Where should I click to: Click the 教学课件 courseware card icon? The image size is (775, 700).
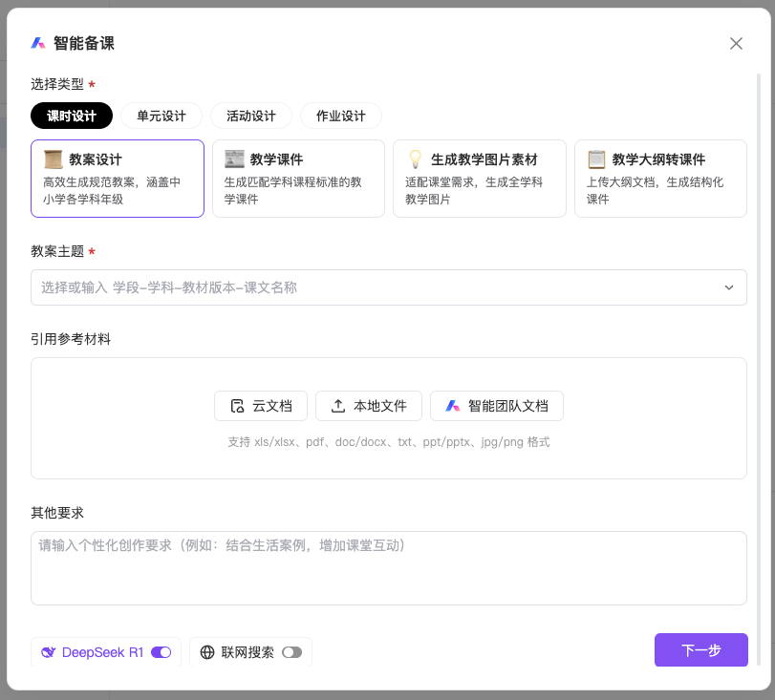(234, 159)
